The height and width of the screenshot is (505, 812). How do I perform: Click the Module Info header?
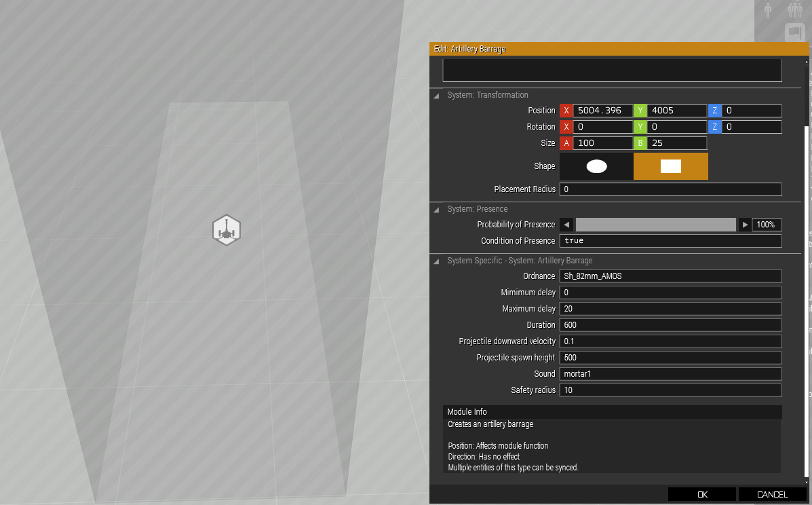click(x=612, y=412)
